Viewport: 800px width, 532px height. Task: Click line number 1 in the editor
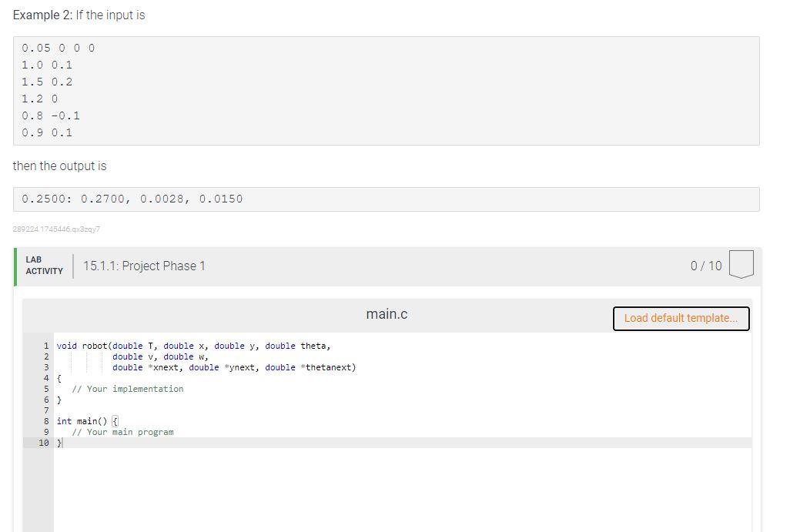[45, 346]
